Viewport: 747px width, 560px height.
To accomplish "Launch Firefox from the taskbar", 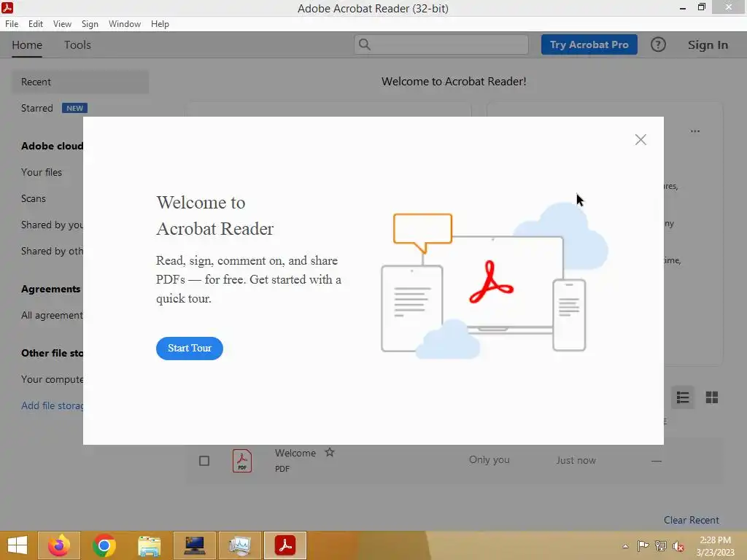I will tap(59, 545).
